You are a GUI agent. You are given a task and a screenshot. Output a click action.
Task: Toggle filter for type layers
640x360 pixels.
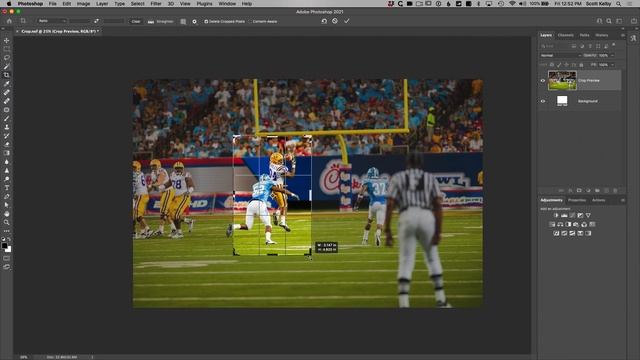coord(590,46)
